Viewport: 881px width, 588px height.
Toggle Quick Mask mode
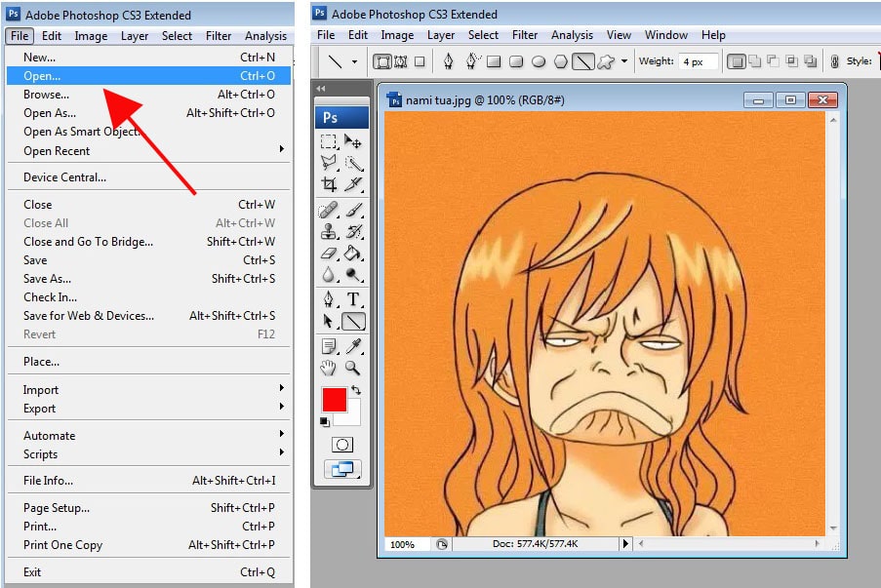[x=342, y=445]
